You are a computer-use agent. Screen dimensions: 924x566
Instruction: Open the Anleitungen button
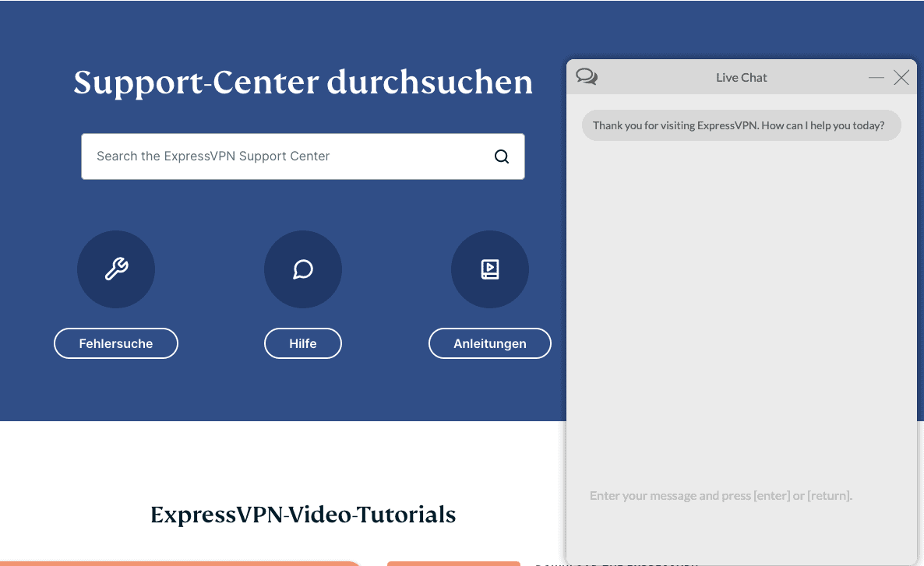click(x=490, y=343)
